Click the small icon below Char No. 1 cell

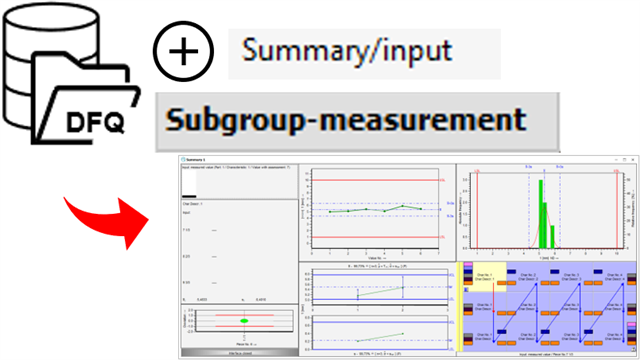[467, 289]
